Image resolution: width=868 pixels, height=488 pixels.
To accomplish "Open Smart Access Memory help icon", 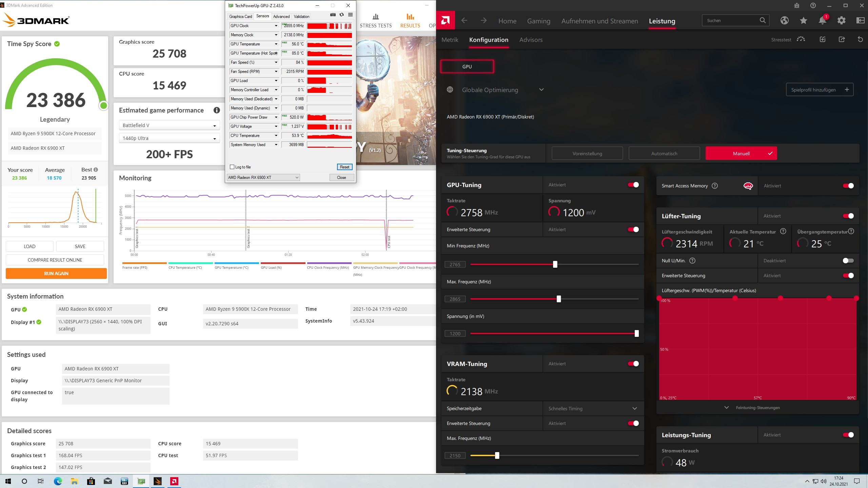I will pyautogui.click(x=715, y=186).
